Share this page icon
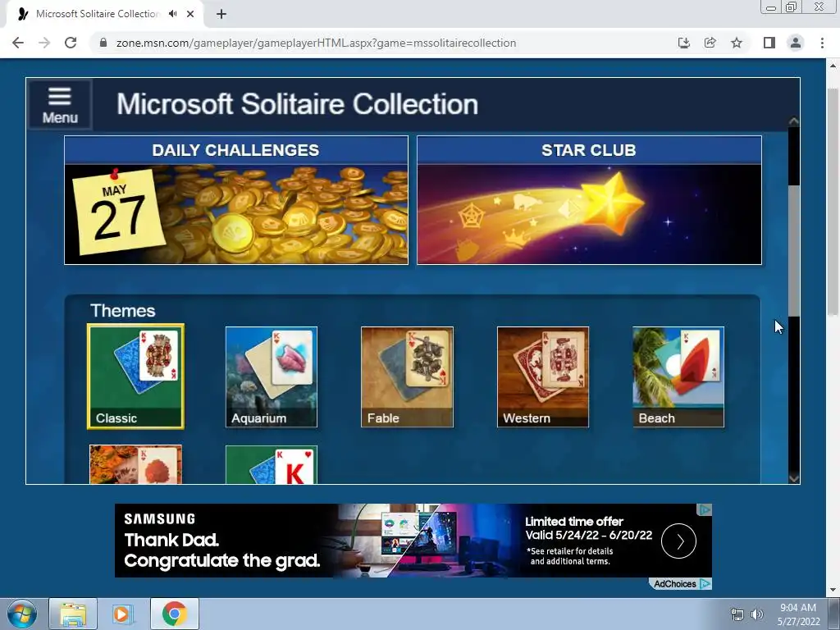 tap(710, 43)
